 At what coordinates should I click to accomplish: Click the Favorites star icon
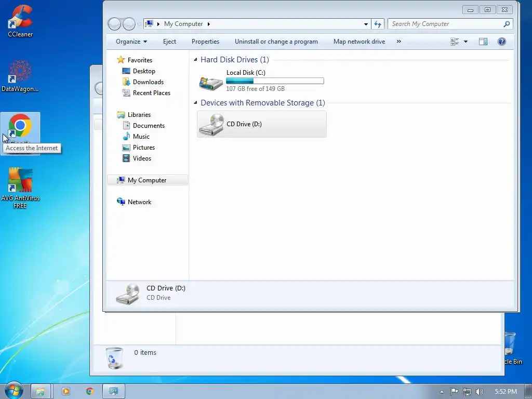tap(121, 60)
